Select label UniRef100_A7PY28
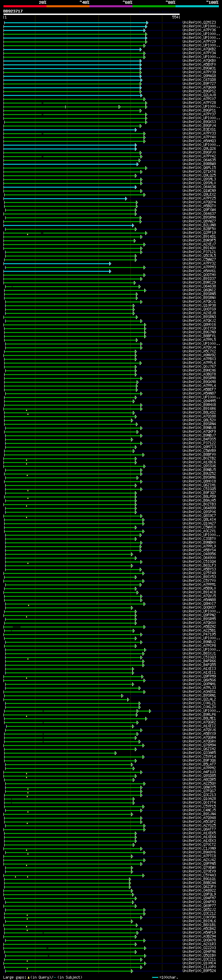The width and height of the screenshot is (222, 980). tap(199, 103)
